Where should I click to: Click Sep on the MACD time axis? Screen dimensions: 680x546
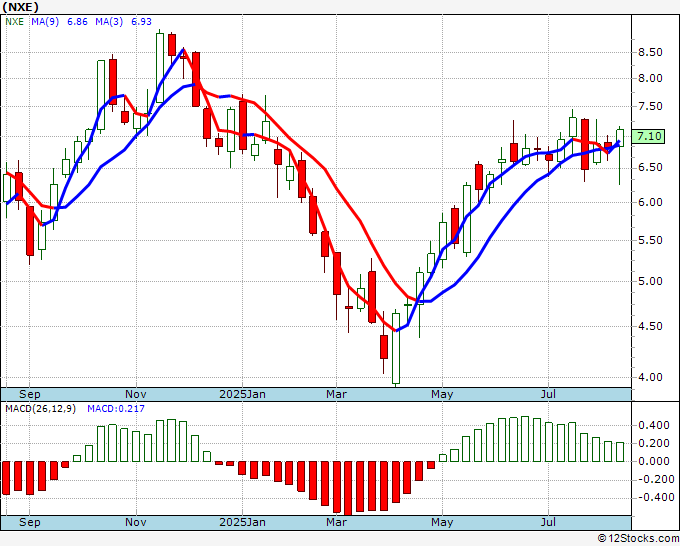[29, 522]
